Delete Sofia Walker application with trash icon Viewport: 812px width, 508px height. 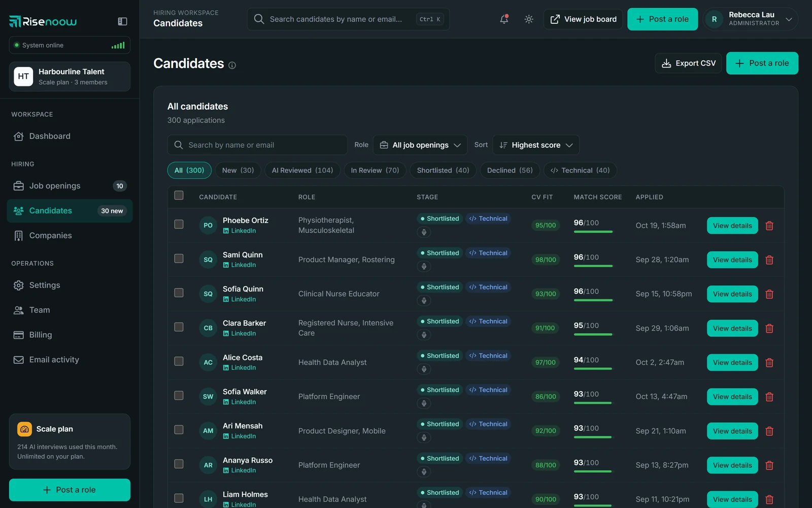[769, 397]
